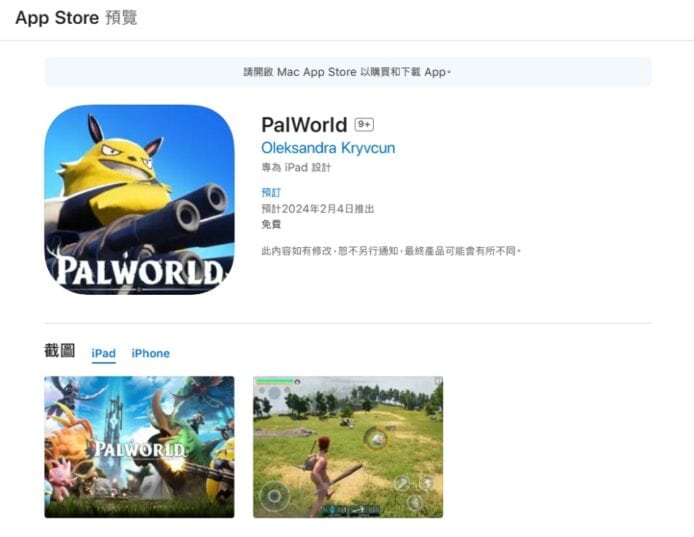Click the PalWorld app icon
This screenshot has height=537, width=694.
[x=139, y=200]
